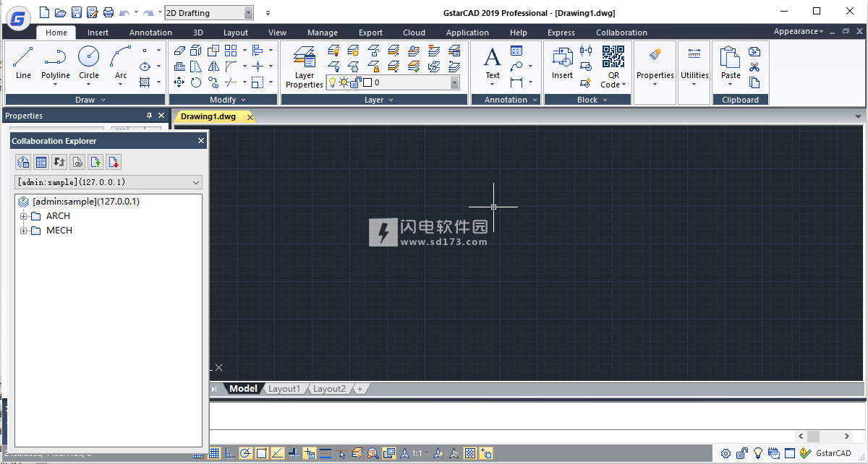
Task: Add a new layout with plus button
Action: coord(360,388)
